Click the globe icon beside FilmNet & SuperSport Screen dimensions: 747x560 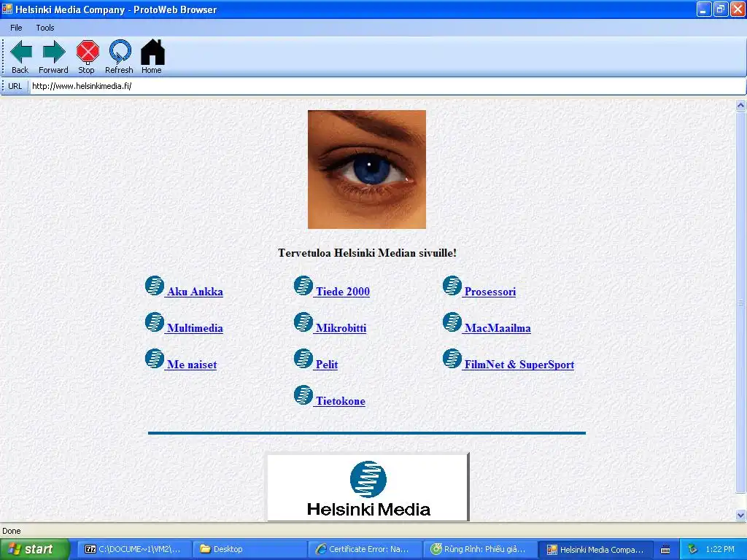[x=452, y=359]
